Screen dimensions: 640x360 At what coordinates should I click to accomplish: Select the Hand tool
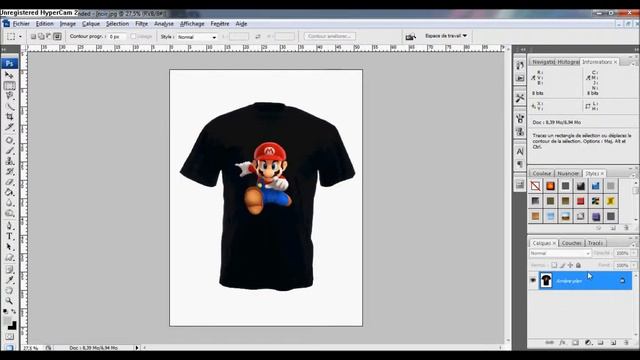click(9, 291)
